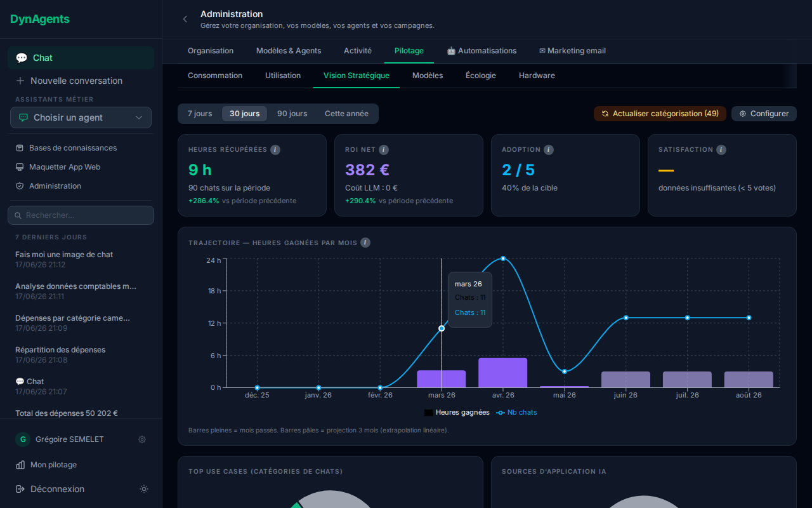Image resolution: width=812 pixels, height=508 pixels.
Task: Click the mai 26 line data point
Action: pyautogui.click(x=565, y=371)
